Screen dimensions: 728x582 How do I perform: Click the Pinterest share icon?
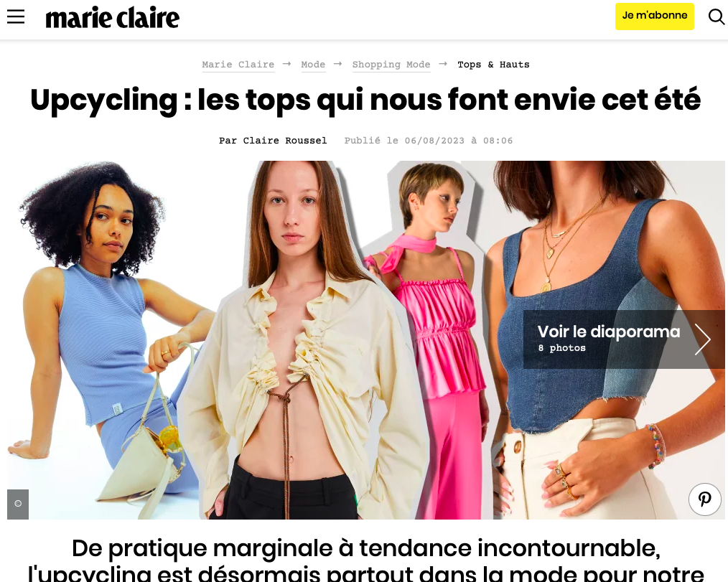[x=704, y=499]
